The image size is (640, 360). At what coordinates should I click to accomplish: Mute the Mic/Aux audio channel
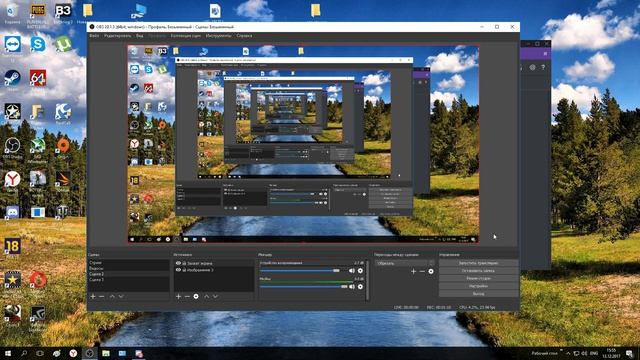(352, 287)
